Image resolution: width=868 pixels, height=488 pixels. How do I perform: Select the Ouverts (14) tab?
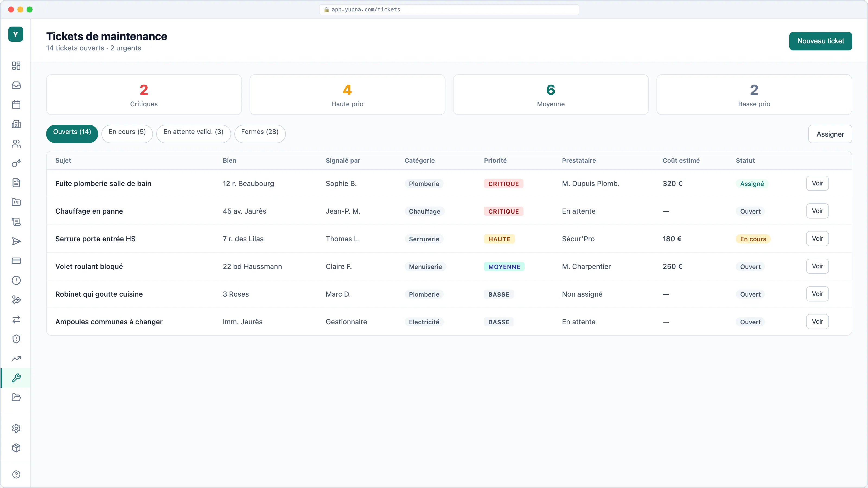coord(72,134)
